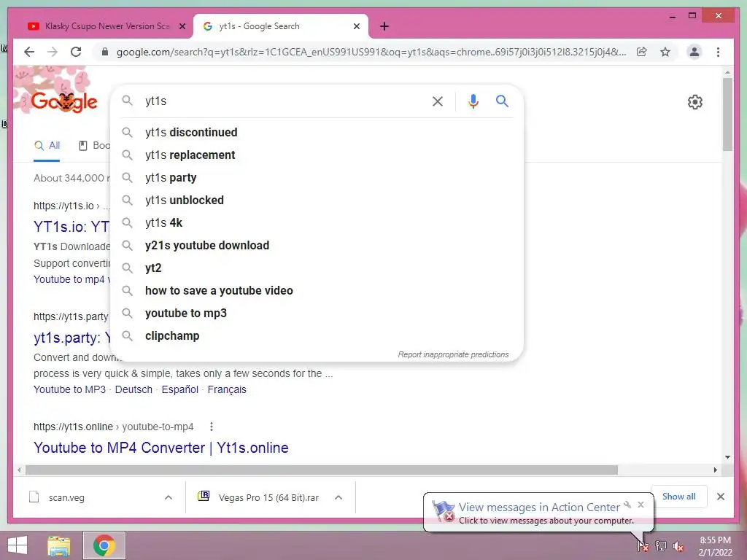Open the Youtube to MP3 sitelink

[x=69, y=389]
